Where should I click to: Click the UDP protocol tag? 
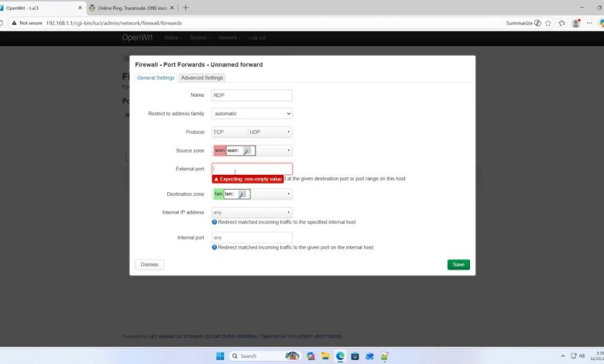pos(255,132)
